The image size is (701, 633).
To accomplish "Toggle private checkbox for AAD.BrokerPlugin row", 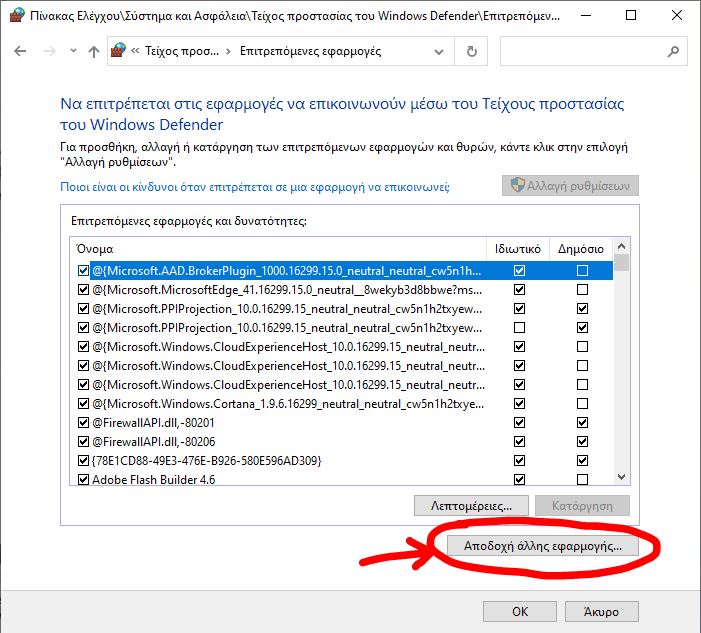I will pos(519,270).
